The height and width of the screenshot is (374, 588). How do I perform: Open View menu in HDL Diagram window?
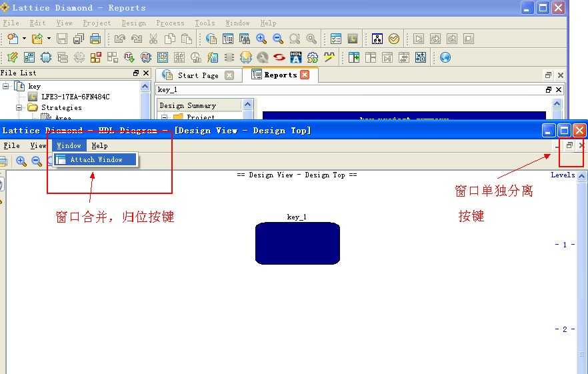[38, 145]
